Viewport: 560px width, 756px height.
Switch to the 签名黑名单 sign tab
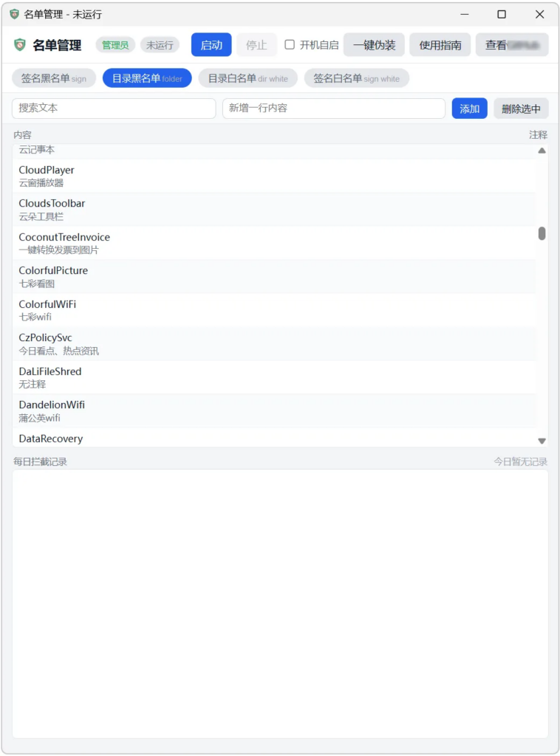tap(54, 78)
